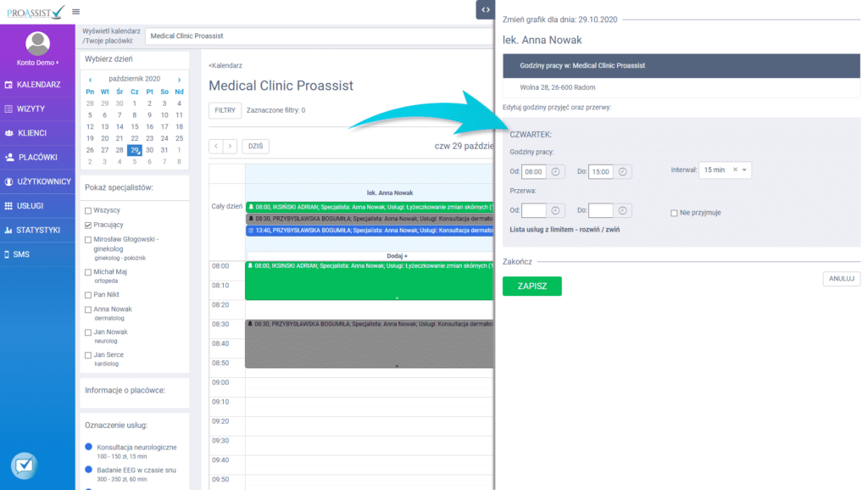Screen dimensions: 868x490
Task: Open the STATYSTYKI sidebar menu
Action: point(38,230)
